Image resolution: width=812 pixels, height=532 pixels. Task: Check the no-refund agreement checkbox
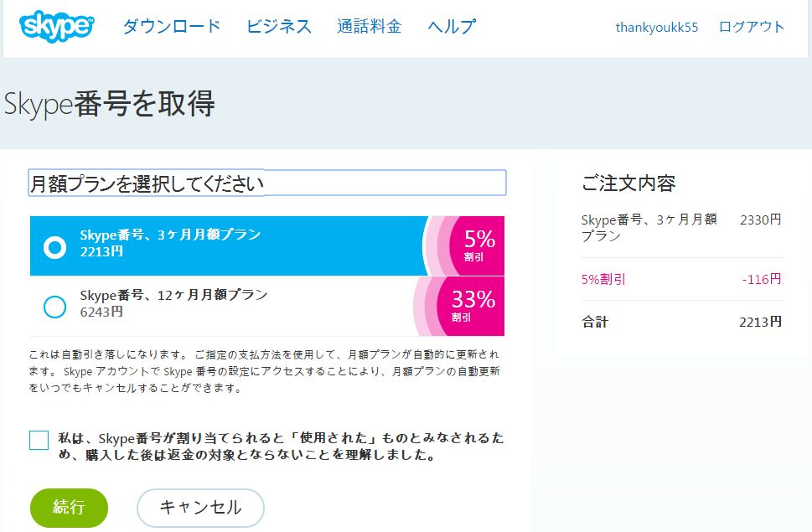coord(39,441)
